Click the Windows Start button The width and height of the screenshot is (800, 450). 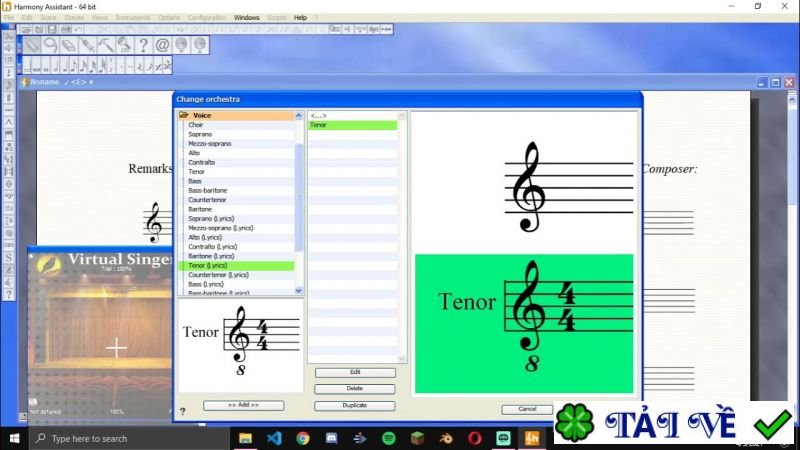coord(14,439)
